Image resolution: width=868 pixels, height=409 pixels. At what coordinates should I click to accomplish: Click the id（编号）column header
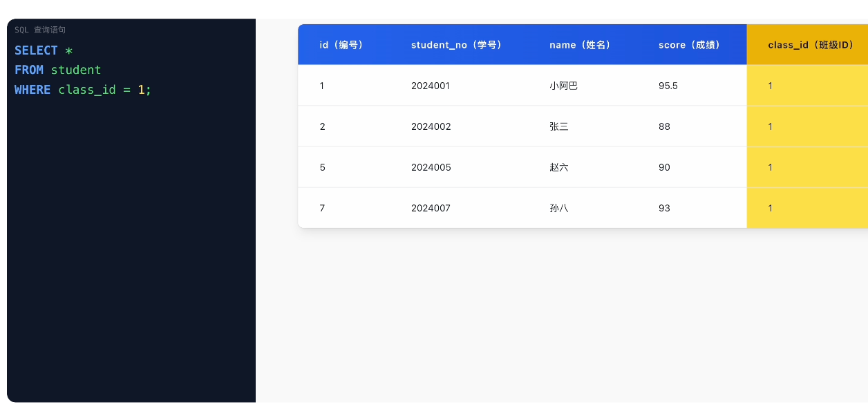341,45
